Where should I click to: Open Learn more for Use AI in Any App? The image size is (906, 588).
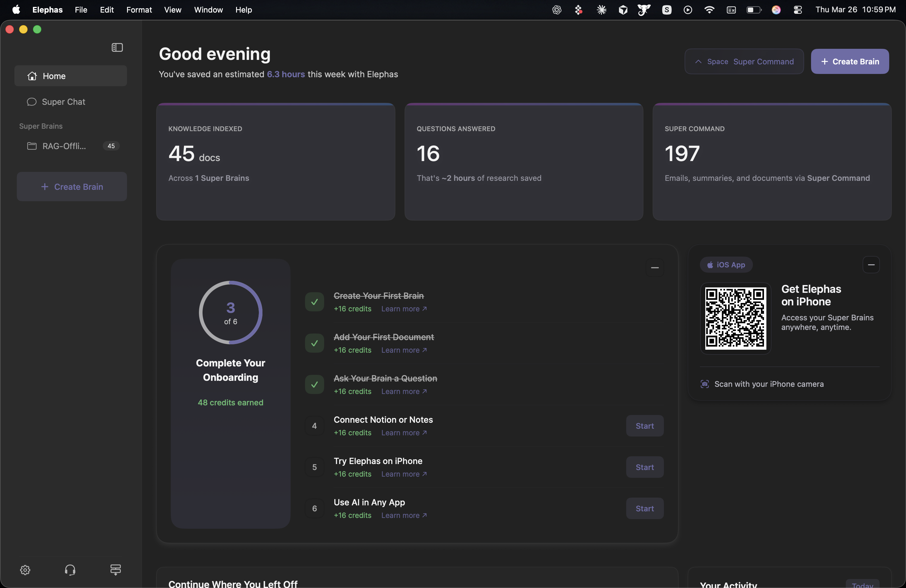(404, 515)
